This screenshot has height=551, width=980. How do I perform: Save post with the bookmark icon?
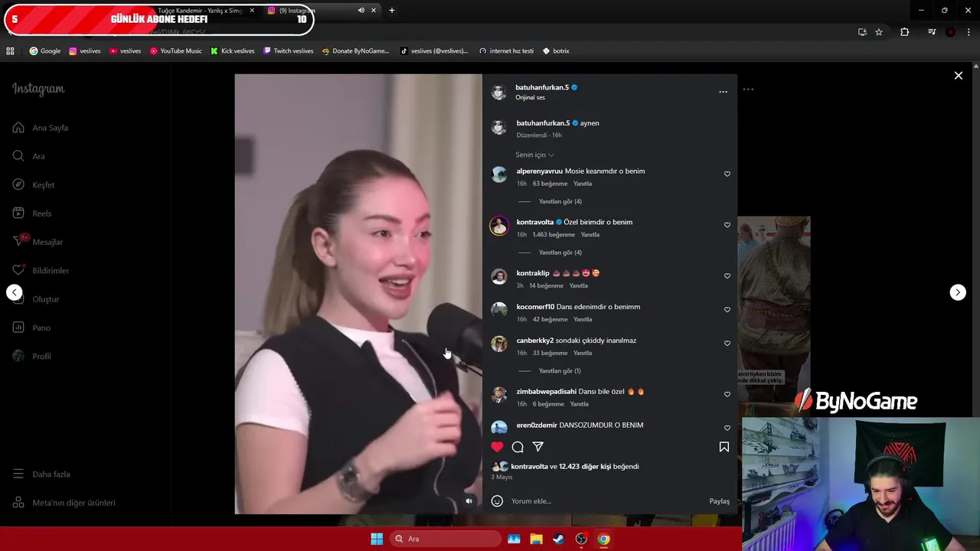point(724,447)
